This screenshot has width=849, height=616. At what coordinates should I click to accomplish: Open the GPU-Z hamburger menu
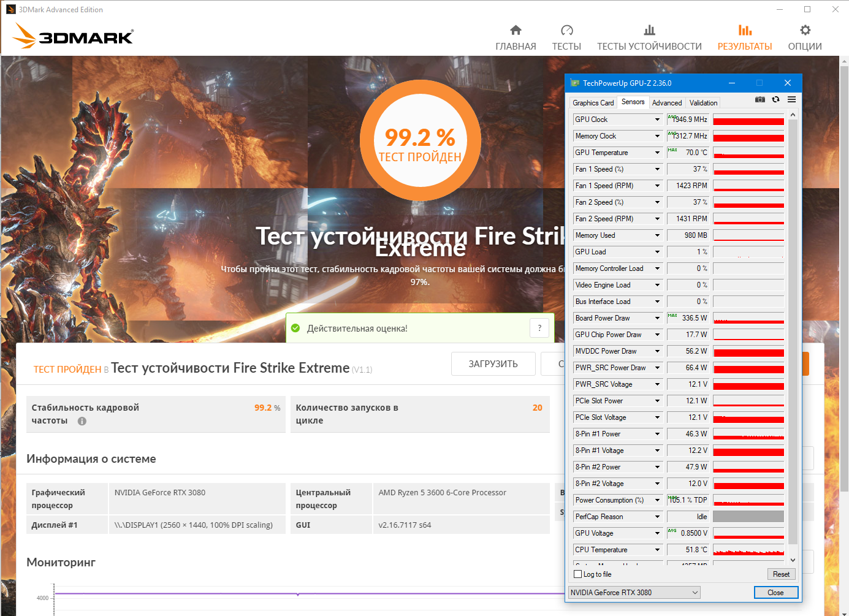(x=791, y=99)
